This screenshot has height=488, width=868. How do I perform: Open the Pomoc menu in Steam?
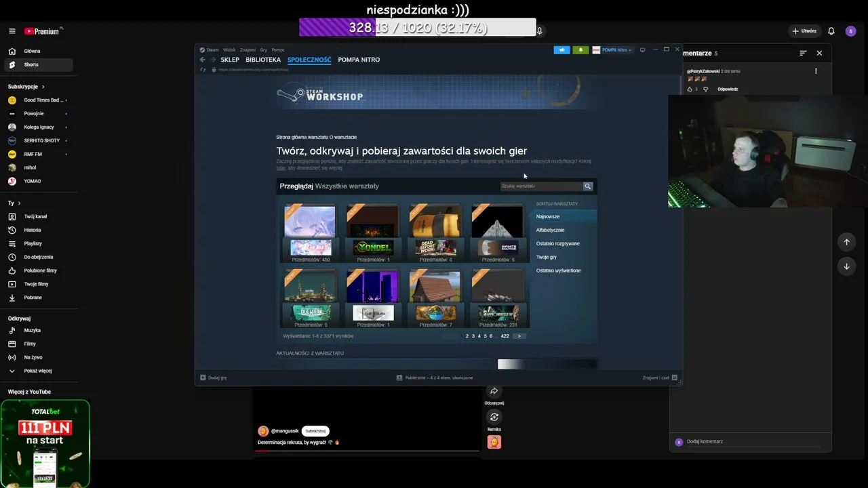click(x=278, y=50)
